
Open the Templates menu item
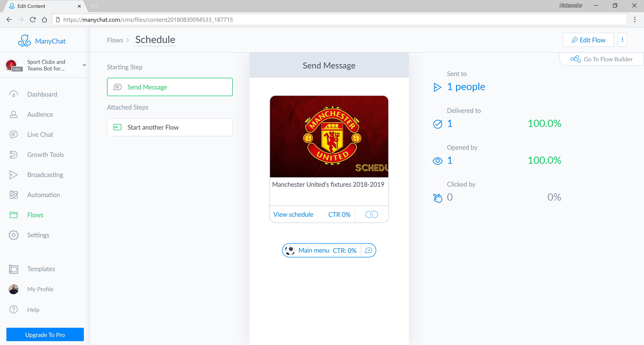click(41, 269)
